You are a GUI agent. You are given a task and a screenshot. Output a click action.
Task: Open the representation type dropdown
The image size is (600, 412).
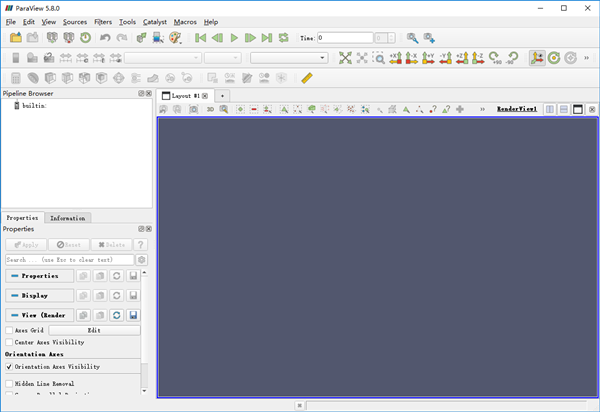pyautogui.click(x=288, y=58)
